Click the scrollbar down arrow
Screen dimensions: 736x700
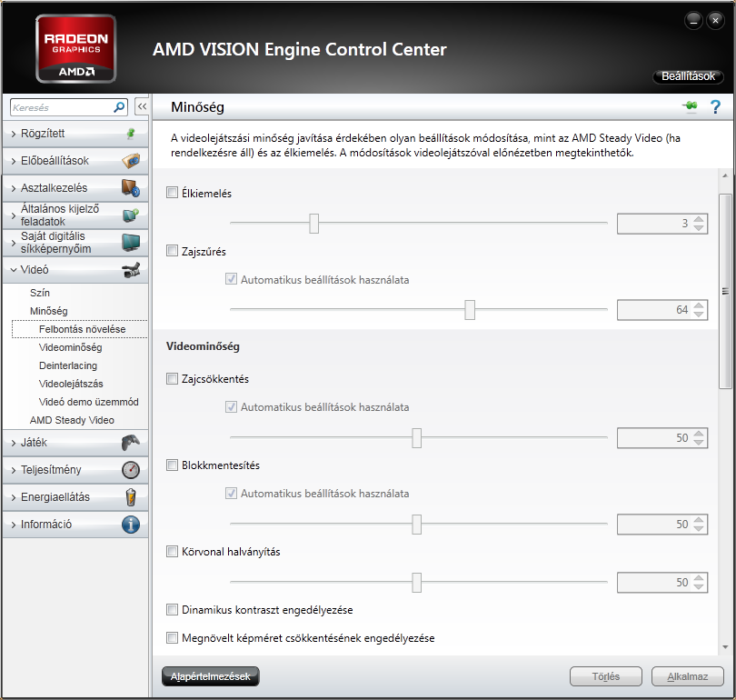725,647
